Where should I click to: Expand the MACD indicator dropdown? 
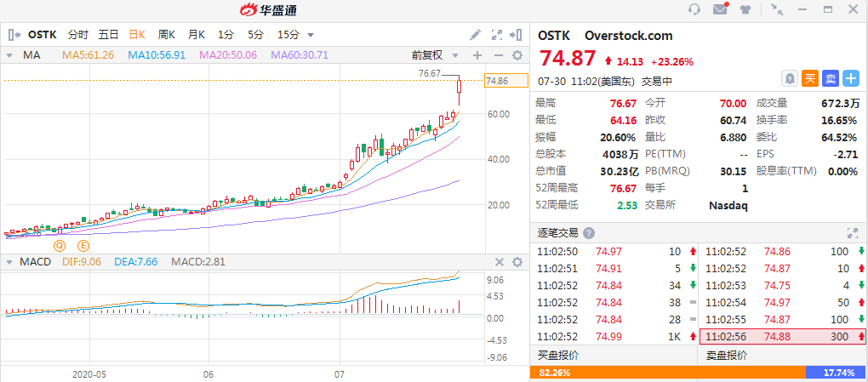(x=9, y=262)
